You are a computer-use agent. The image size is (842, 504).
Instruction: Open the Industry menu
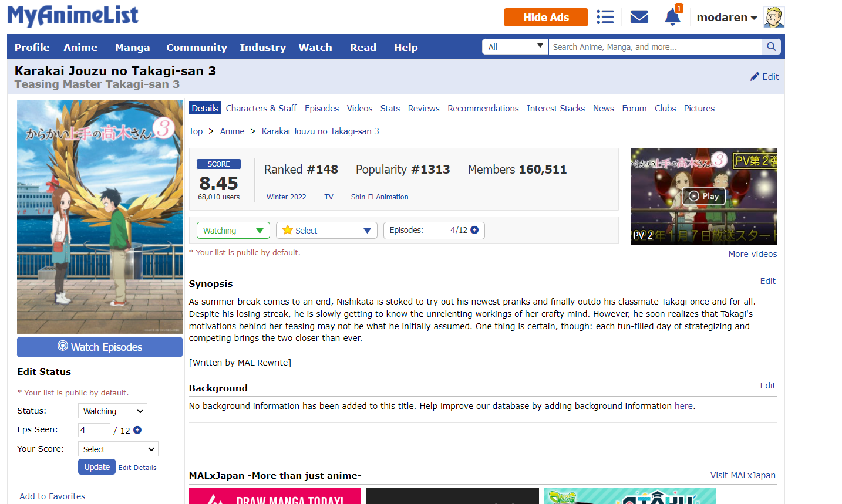pyautogui.click(x=262, y=48)
